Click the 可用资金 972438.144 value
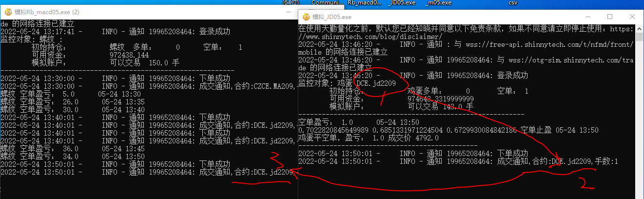The height and width of the screenshot is (199, 644). pos(129,55)
